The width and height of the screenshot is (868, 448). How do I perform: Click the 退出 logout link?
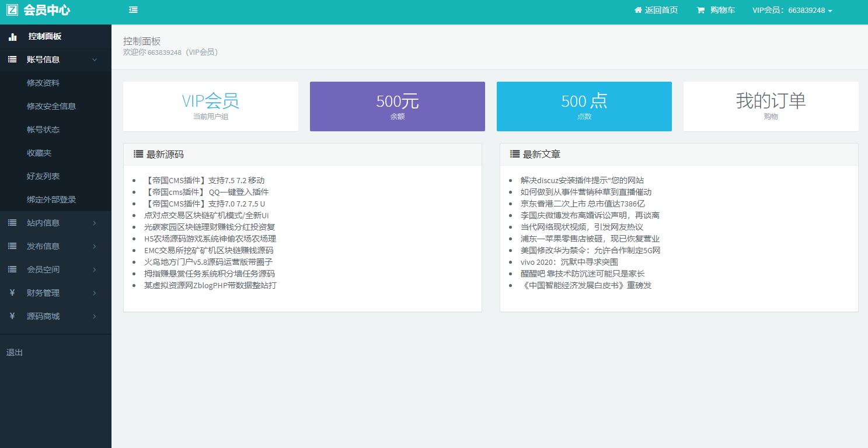pos(15,352)
